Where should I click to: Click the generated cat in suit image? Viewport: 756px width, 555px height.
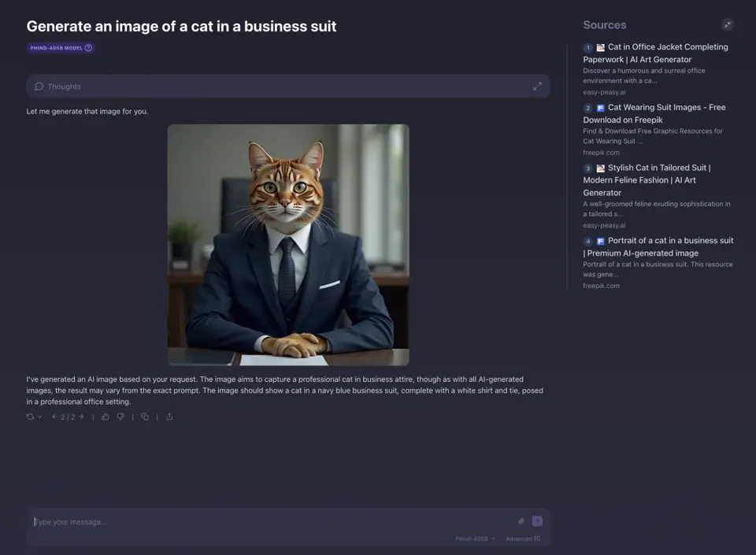[288, 245]
